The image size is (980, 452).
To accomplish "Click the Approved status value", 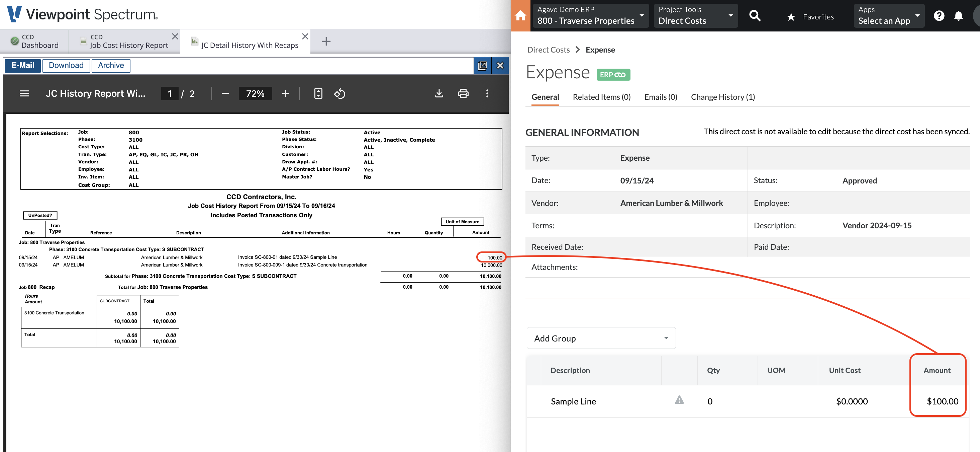I will pos(859,180).
